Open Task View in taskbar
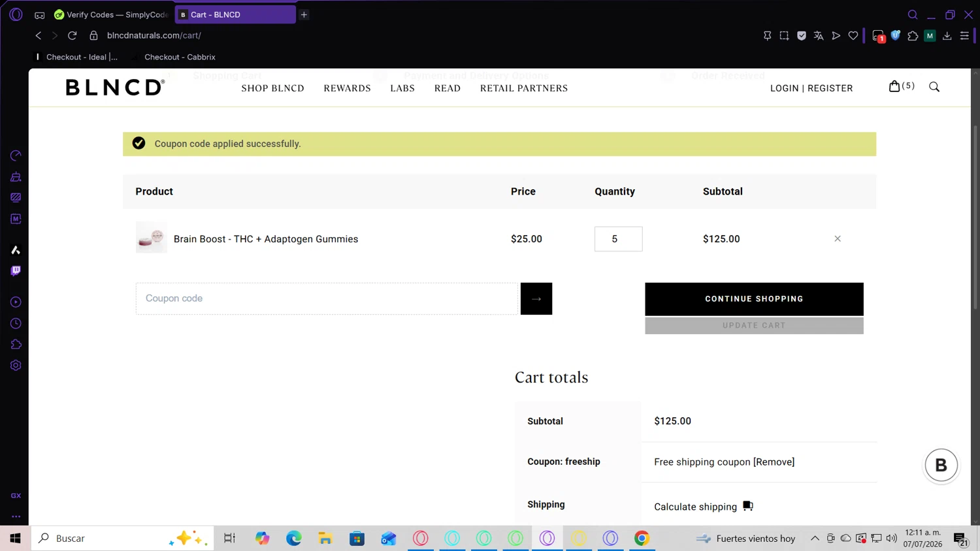This screenshot has height=551, width=980. pos(229,539)
